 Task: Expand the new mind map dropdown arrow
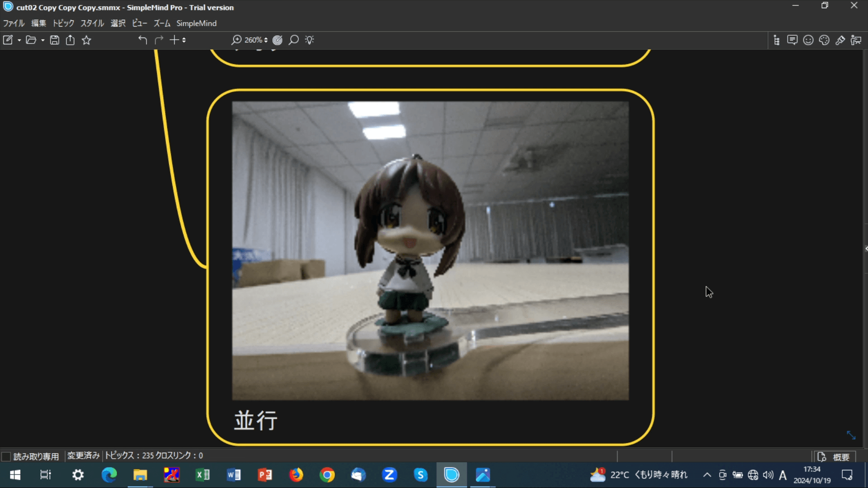point(19,40)
